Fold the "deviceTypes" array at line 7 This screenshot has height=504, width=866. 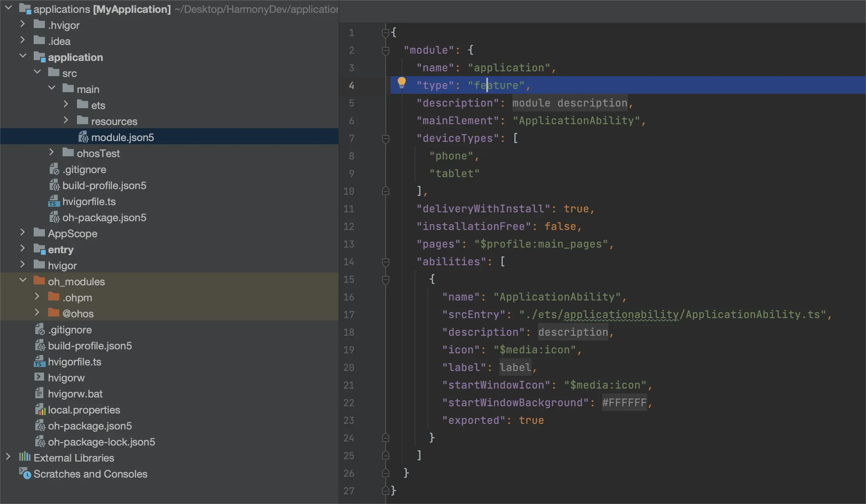386,139
